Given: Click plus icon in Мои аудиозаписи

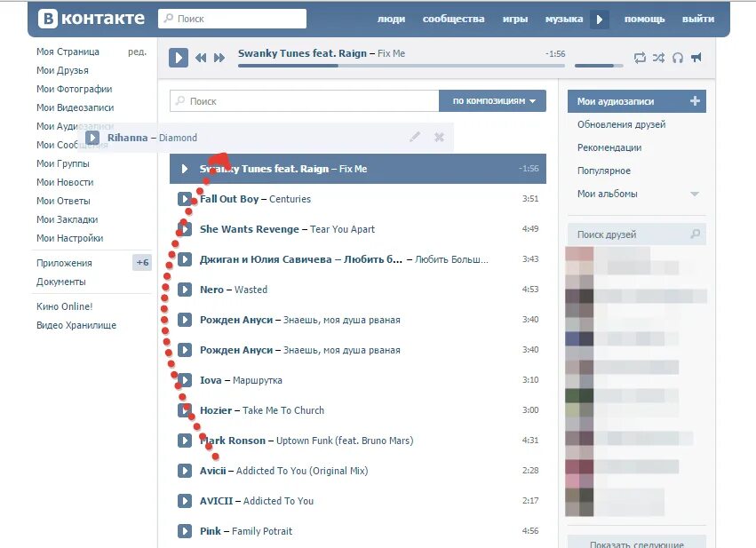Looking at the screenshot, I should [695, 100].
